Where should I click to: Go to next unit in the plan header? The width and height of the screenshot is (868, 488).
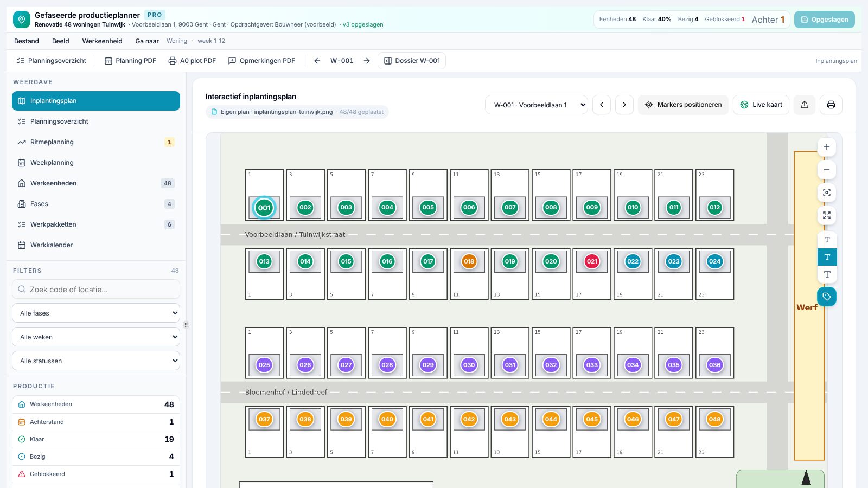pyautogui.click(x=624, y=105)
